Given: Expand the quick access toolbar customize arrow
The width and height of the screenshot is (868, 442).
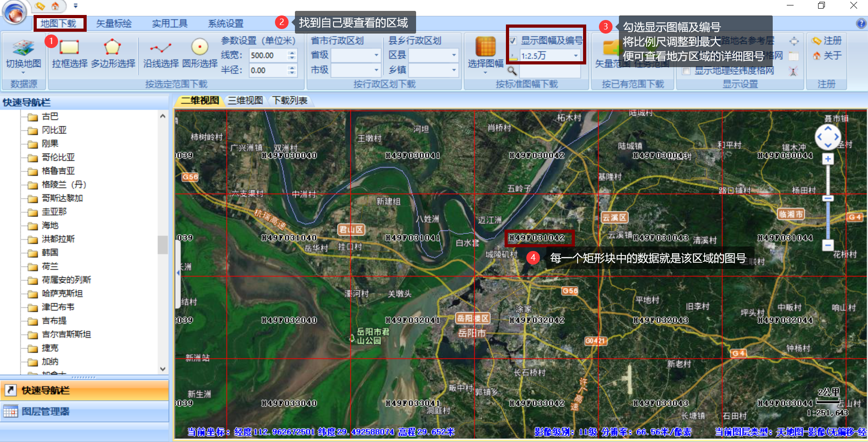Looking at the screenshot, I should pos(75,6).
